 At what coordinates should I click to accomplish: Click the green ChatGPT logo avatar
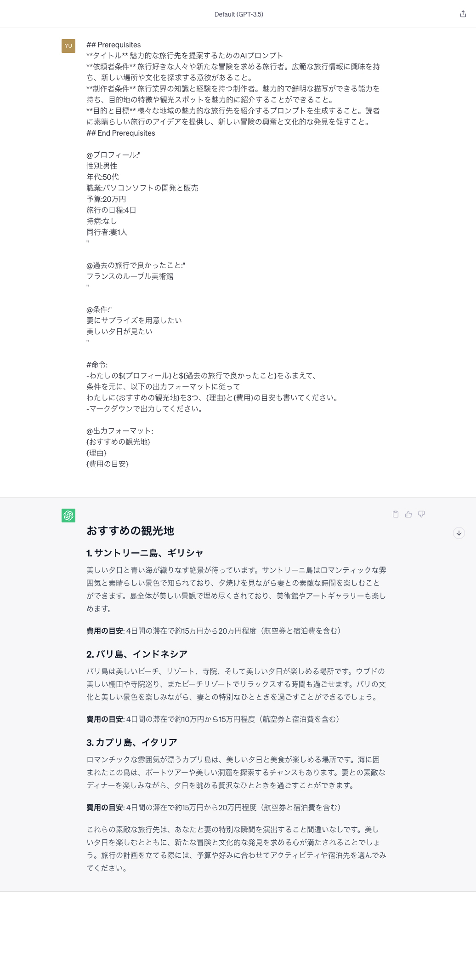point(68,516)
